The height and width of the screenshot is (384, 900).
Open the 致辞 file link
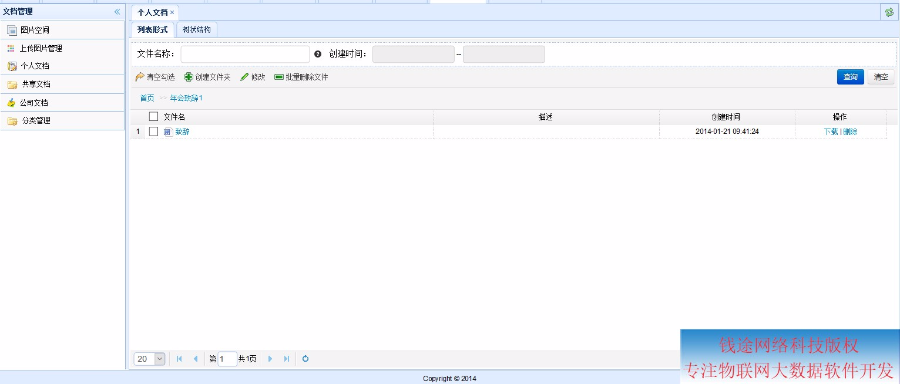click(182, 131)
